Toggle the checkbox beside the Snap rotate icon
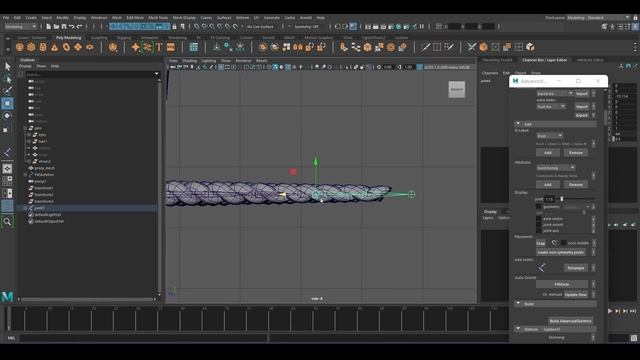640x360 pixels. pos(563,243)
